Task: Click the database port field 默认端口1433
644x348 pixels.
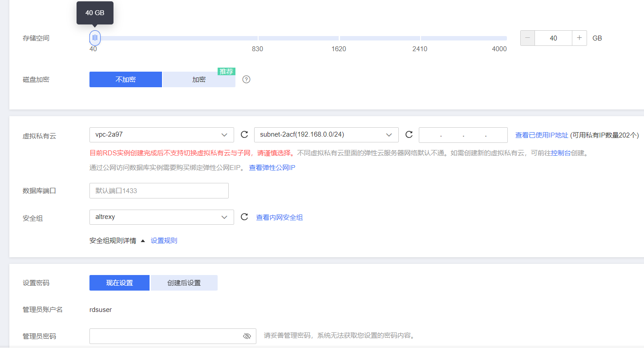Action: [159, 190]
